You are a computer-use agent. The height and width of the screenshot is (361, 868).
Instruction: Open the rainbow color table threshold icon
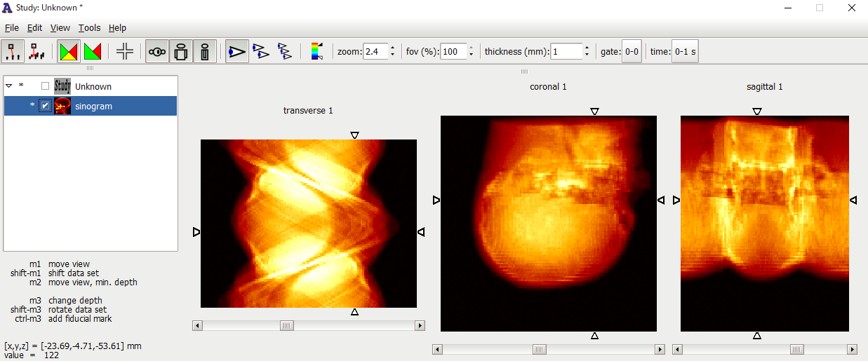tap(316, 51)
